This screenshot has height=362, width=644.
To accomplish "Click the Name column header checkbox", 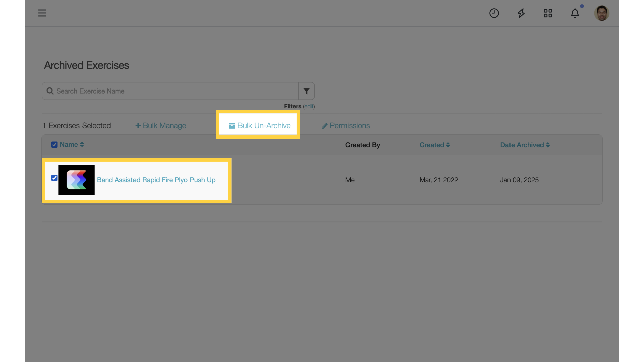I will pos(54,144).
